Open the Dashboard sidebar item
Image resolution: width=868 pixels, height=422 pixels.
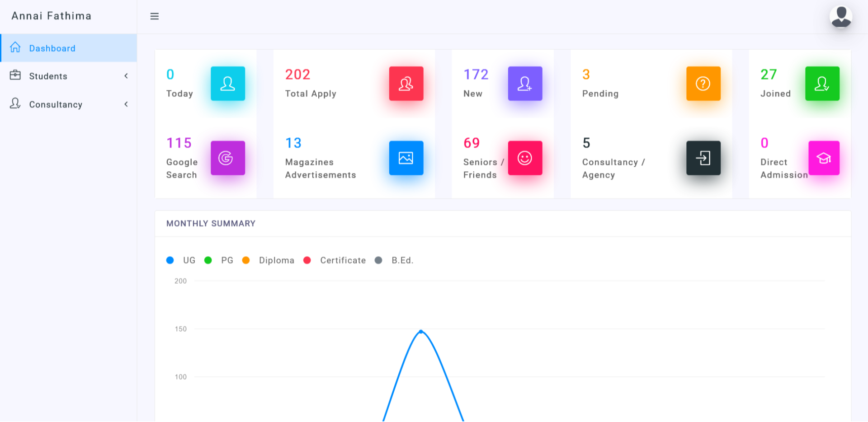pyautogui.click(x=52, y=48)
